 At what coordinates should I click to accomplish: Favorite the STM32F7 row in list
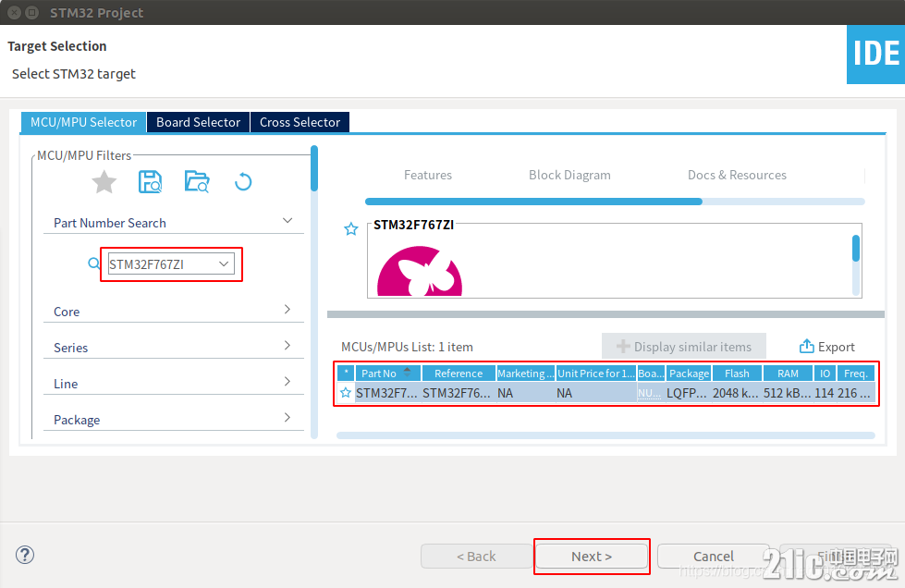pyautogui.click(x=346, y=393)
